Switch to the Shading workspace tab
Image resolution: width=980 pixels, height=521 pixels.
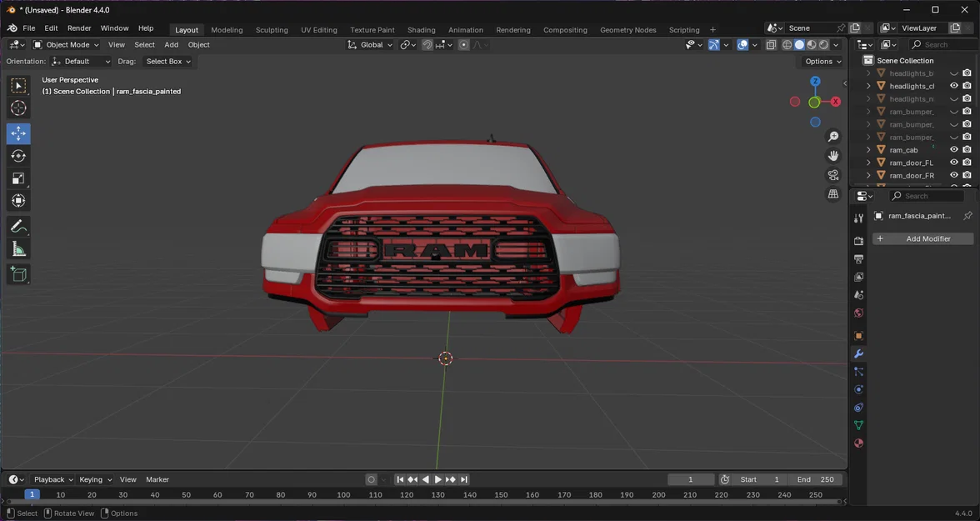click(422, 29)
